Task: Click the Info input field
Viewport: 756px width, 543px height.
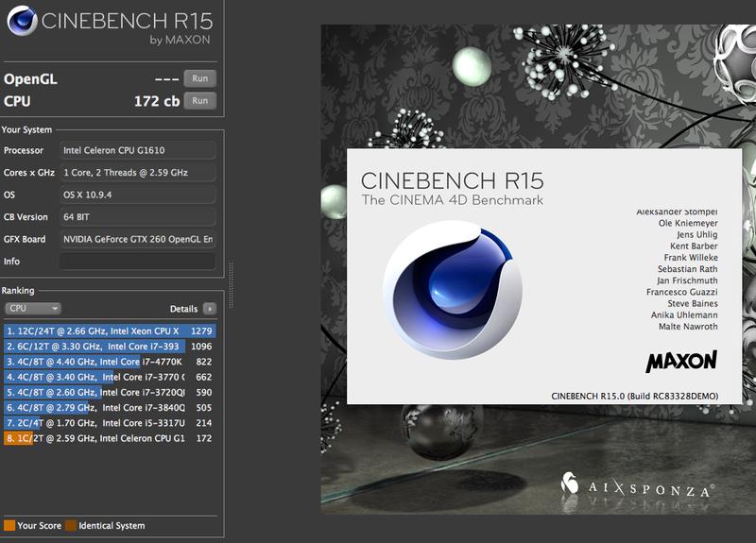Action: tap(137, 262)
